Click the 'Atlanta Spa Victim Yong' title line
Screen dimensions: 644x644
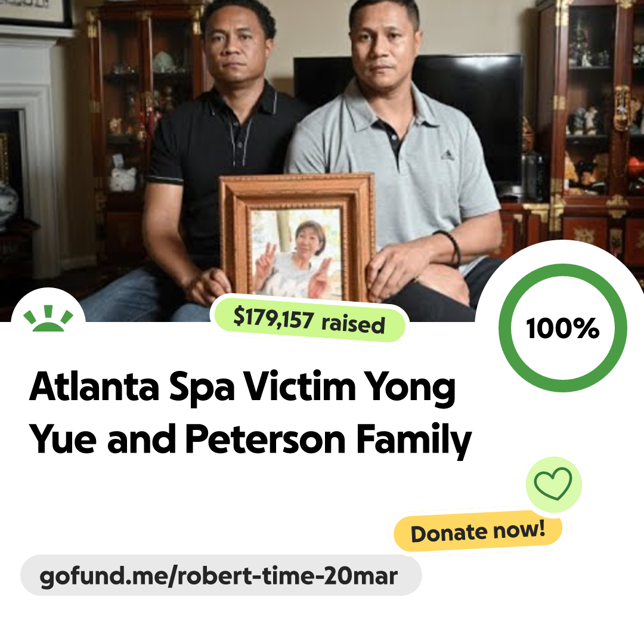pyautogui.click(x=242, y=388)
